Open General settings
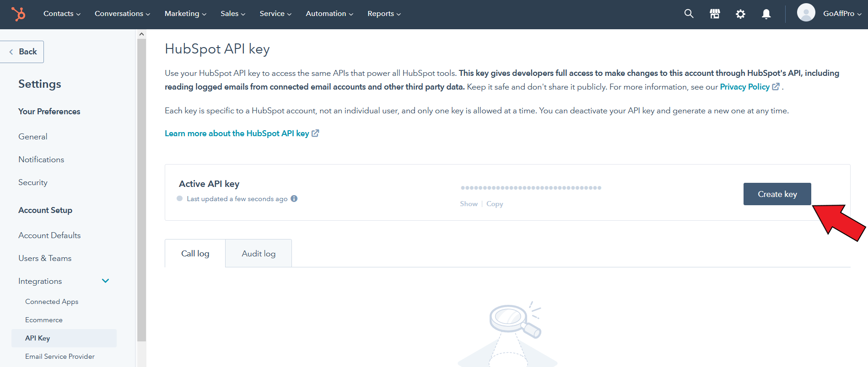The width and height of the screenshot is (868, 367). 33,137
